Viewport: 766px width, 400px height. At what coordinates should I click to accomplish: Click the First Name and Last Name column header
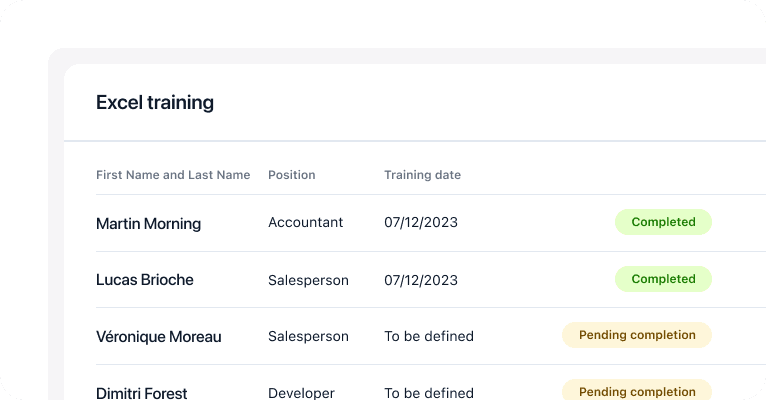pos(173,175)
